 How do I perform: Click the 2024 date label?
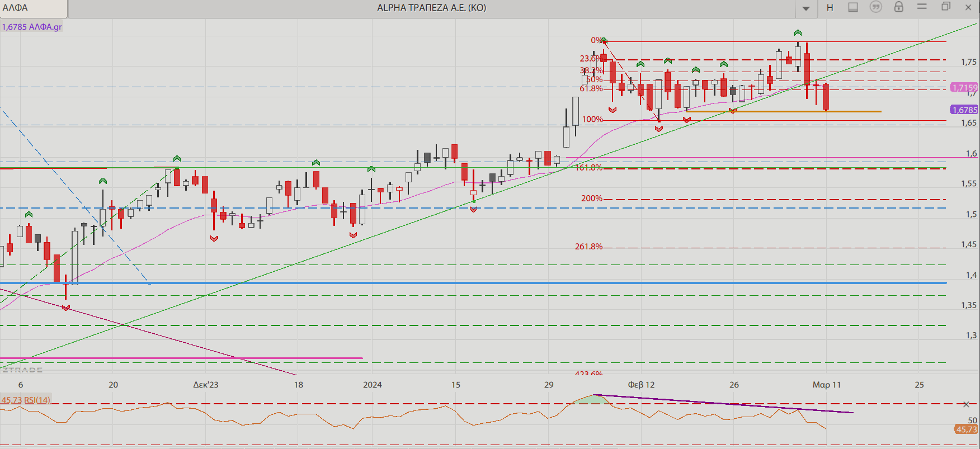[373, 385]
